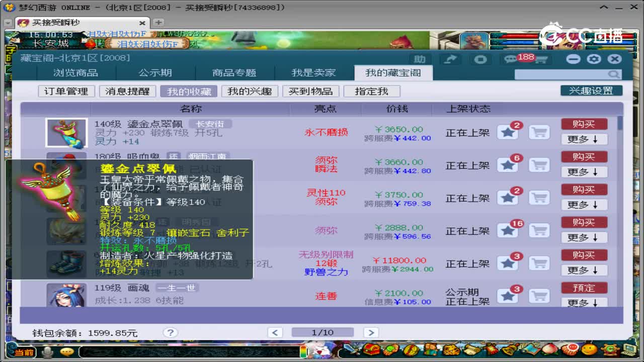Screen dimensions: 644x362
Task: Click the 140级 鎏金点翠佩 item thumbnail
Action: (66, 133)
